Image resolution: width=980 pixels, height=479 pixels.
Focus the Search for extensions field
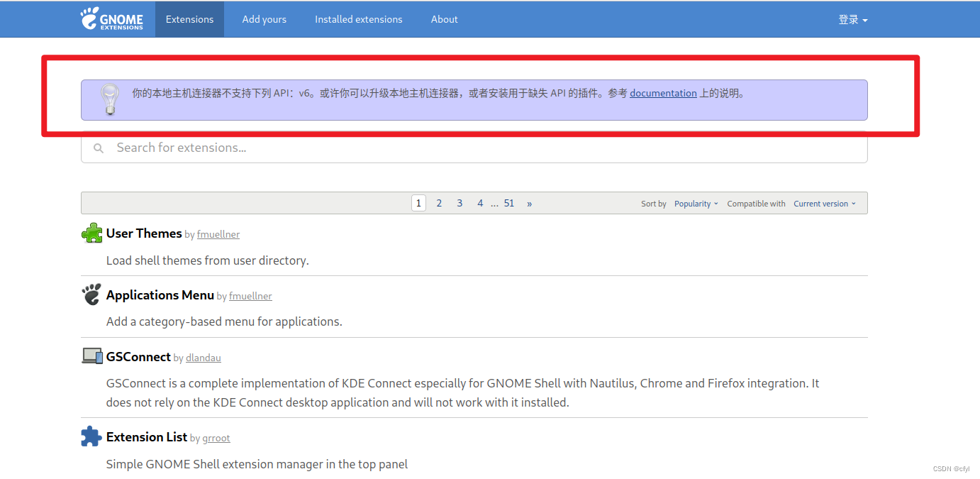coord(474,148)
